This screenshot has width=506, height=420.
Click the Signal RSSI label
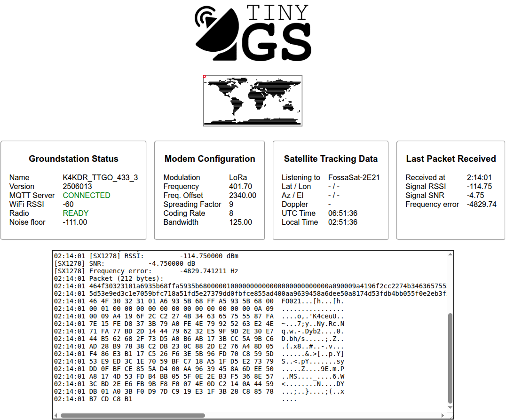426,187
